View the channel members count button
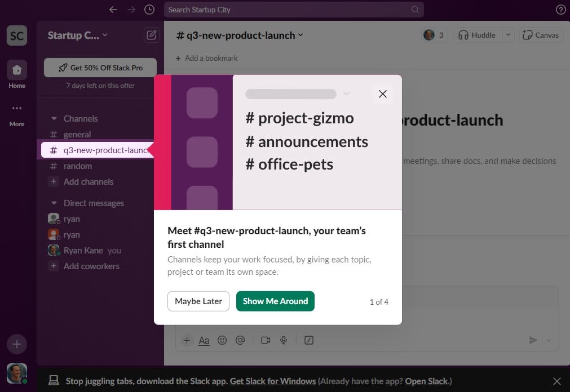This screenshot has height=392, width=570. coord(434,35)
